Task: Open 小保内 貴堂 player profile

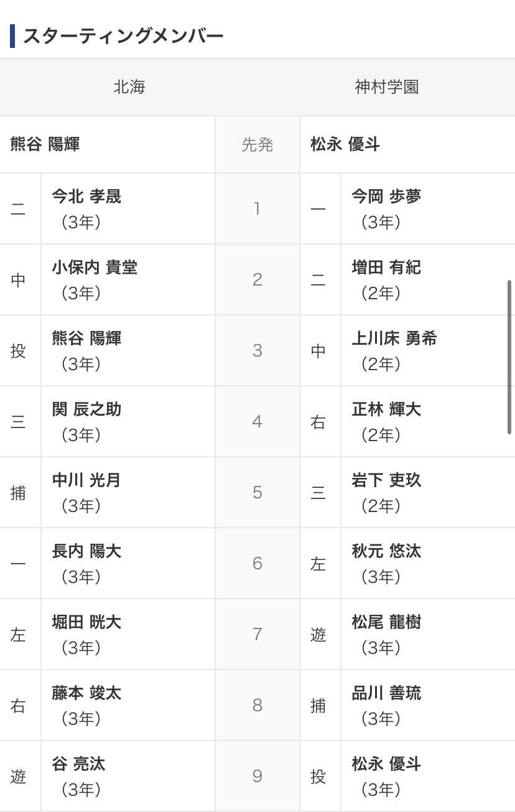Action: (95, 268)
